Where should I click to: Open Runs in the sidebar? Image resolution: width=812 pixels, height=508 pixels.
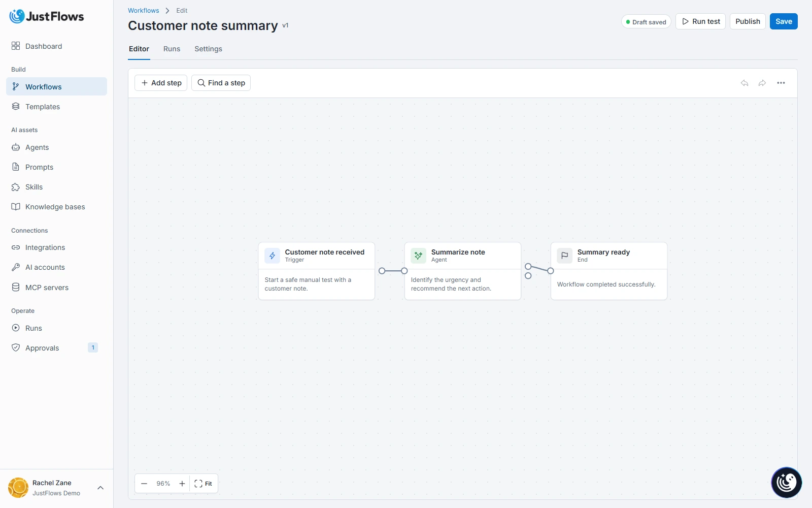click(x=56, y=328)
